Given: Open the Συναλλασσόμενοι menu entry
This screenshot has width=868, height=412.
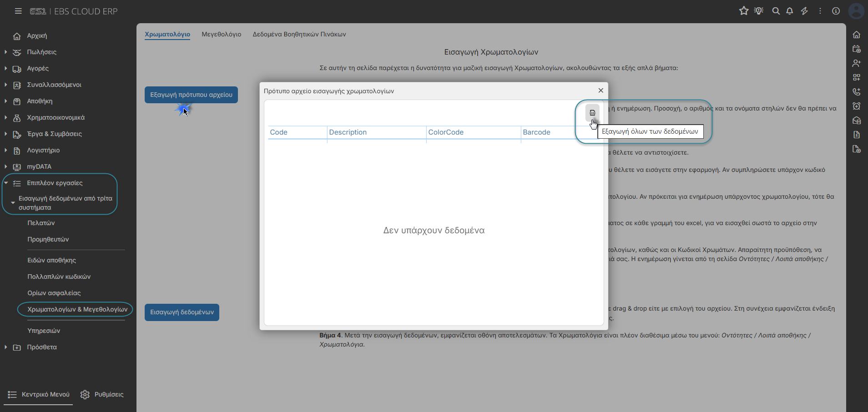Looking at the screenshot, I should 54,85.
